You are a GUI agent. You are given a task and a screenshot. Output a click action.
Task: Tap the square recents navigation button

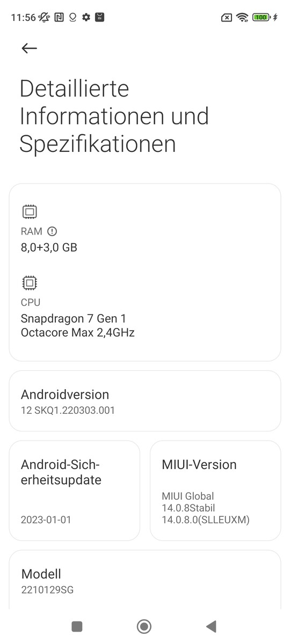tap(77, 626)
